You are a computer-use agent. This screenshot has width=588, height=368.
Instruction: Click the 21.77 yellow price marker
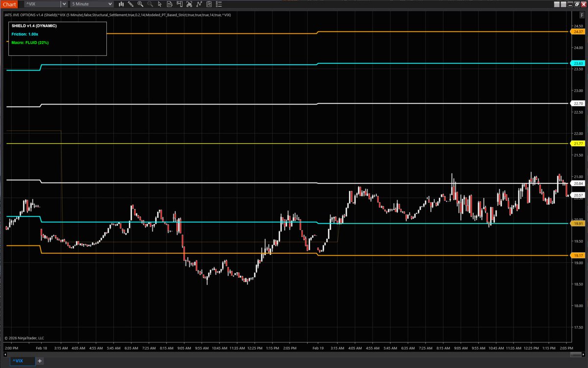tap(577, 143)
